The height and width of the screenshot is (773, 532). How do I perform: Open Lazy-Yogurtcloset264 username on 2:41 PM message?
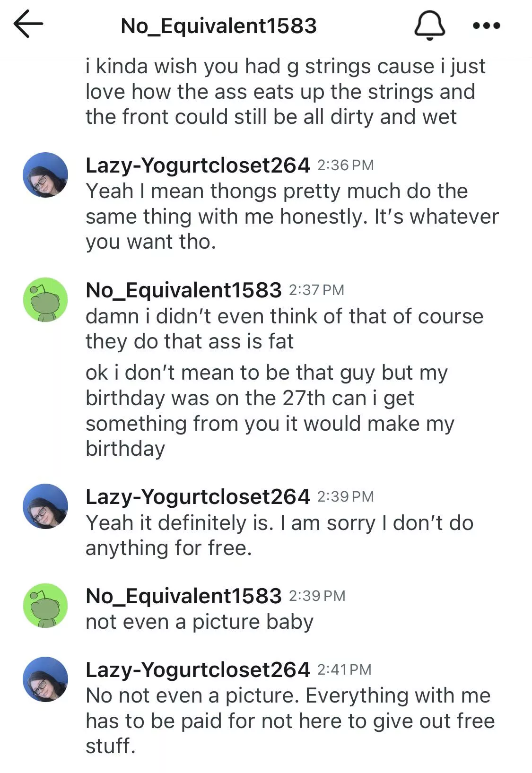(x=198, y=669)
